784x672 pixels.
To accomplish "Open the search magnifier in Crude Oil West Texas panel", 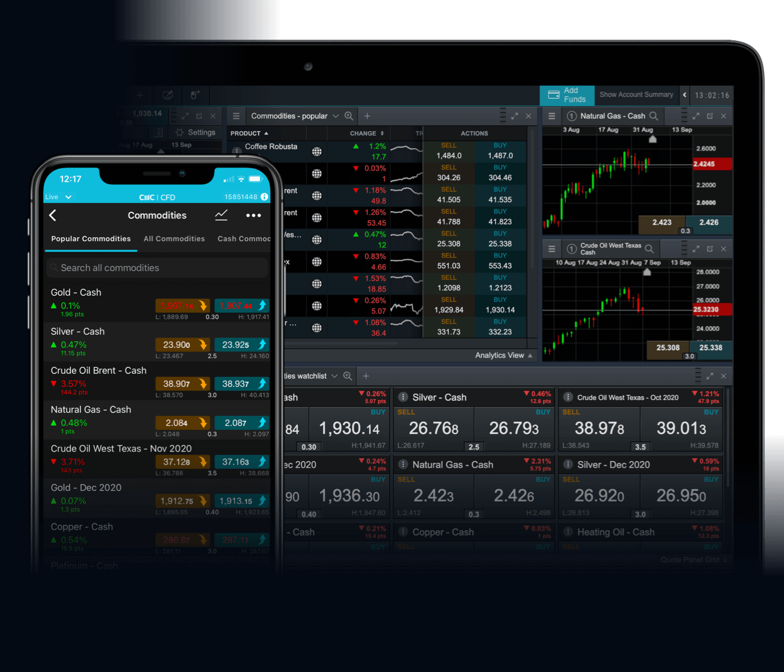I will [x=648, y=248].
